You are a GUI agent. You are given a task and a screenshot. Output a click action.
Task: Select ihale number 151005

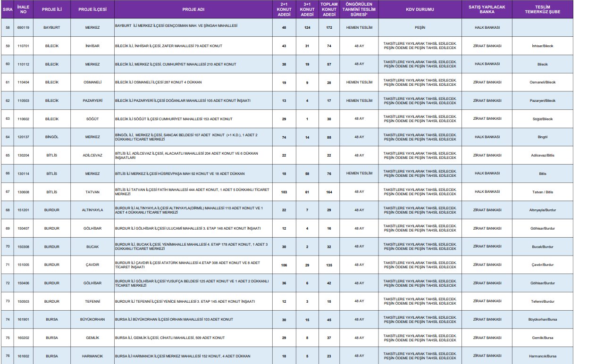[x=23, y=265]
